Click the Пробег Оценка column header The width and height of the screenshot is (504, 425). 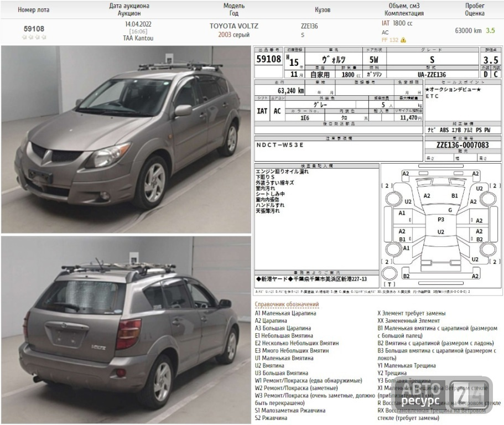[475, 9]
